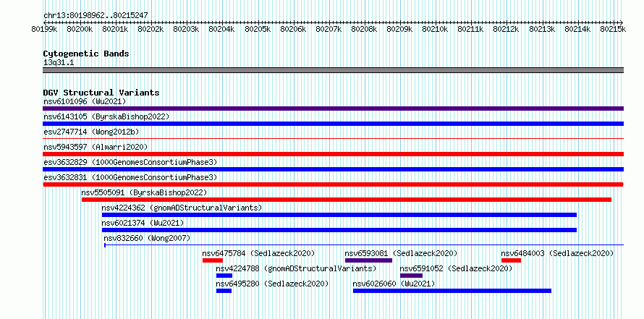644x319 pixels.
Task: Click the 80211k ruler label
Action: point(470,29)
